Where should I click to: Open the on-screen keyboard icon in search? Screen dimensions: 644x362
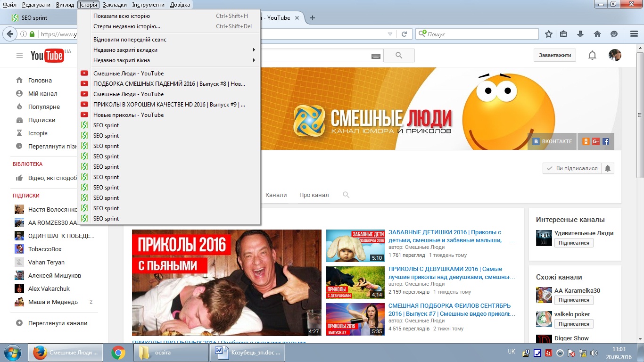[376, 56]
